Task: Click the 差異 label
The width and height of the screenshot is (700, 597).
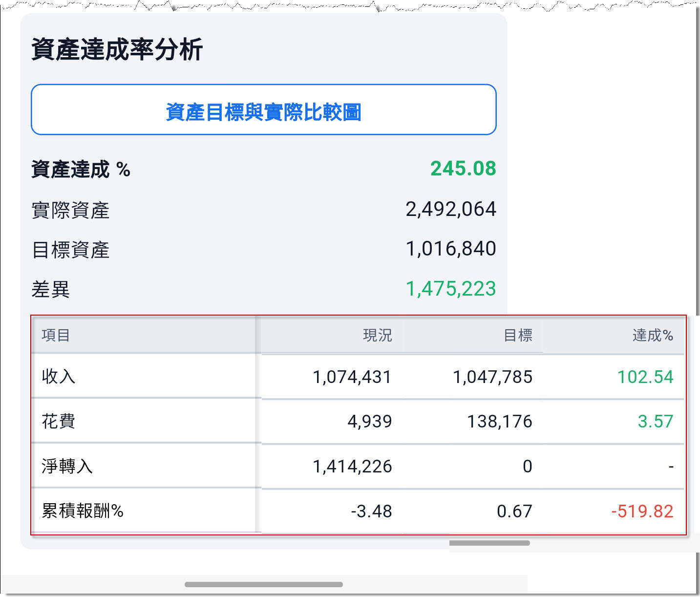Action: point(51,290)
